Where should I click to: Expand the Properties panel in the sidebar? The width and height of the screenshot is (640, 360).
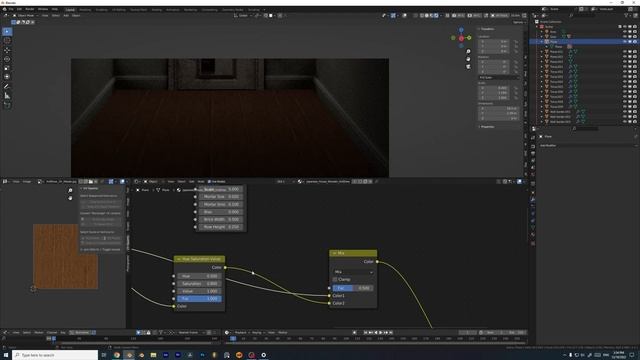click(x=479, y=127)
